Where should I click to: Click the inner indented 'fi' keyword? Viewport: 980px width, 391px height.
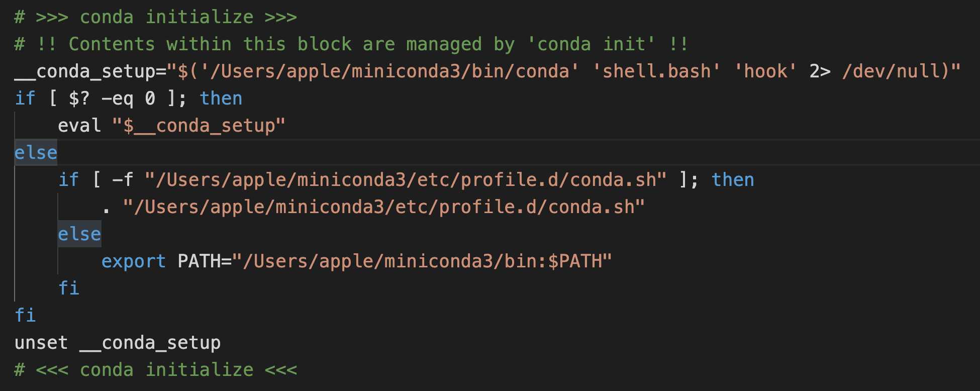coord(69,288)
